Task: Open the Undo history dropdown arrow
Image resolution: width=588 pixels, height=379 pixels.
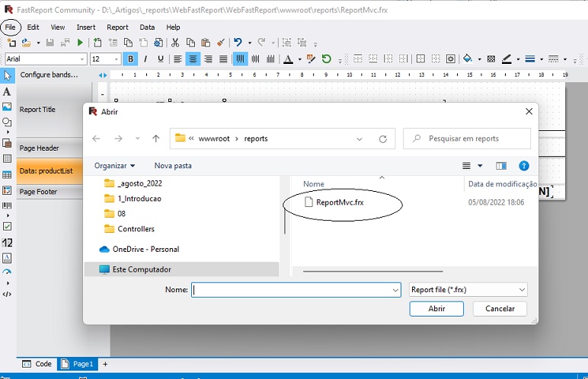Action: (250, 43)
